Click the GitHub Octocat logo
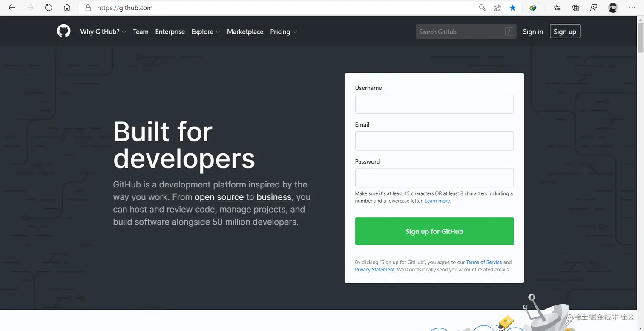644x331 pixels. (64, 31)
